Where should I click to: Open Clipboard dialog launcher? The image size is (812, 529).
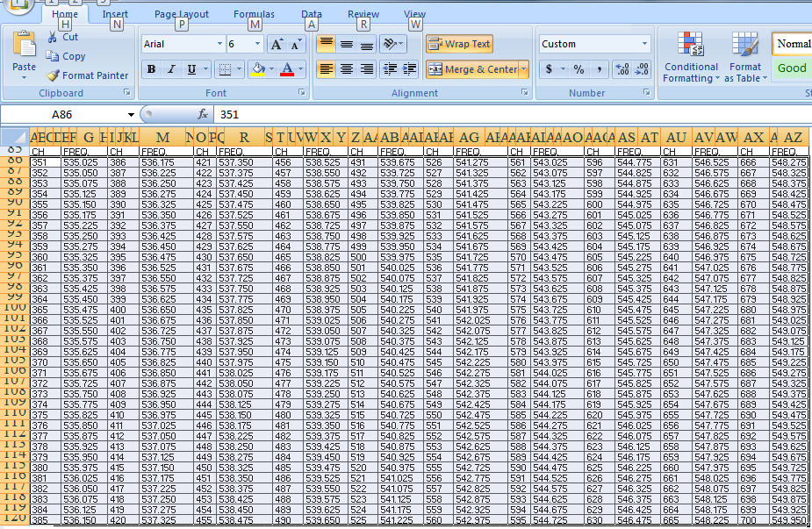point(127,92)
